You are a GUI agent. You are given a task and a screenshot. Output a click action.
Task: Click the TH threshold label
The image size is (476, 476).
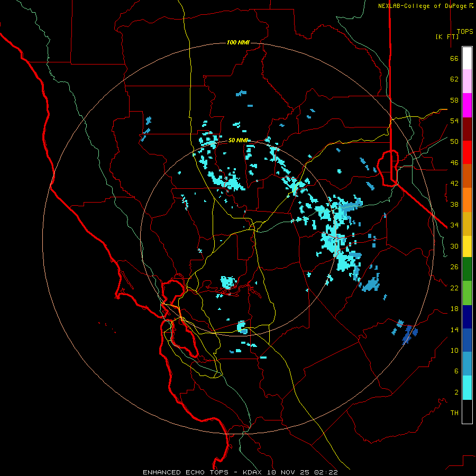click(x=454, y=413)
